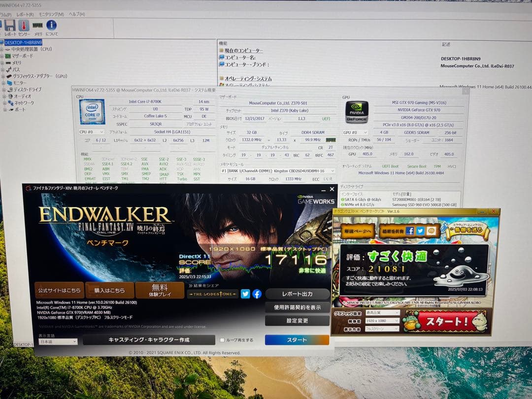Click the レポート report toolbar icon in HWiNFO
The height and width of the screenshot is (399, 532).
coord(10,25)
